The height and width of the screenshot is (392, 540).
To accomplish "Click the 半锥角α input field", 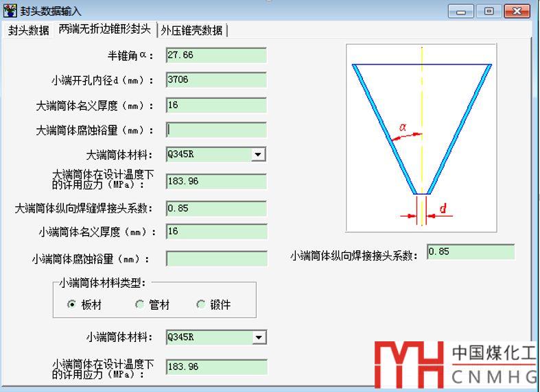I will (216, 55).
